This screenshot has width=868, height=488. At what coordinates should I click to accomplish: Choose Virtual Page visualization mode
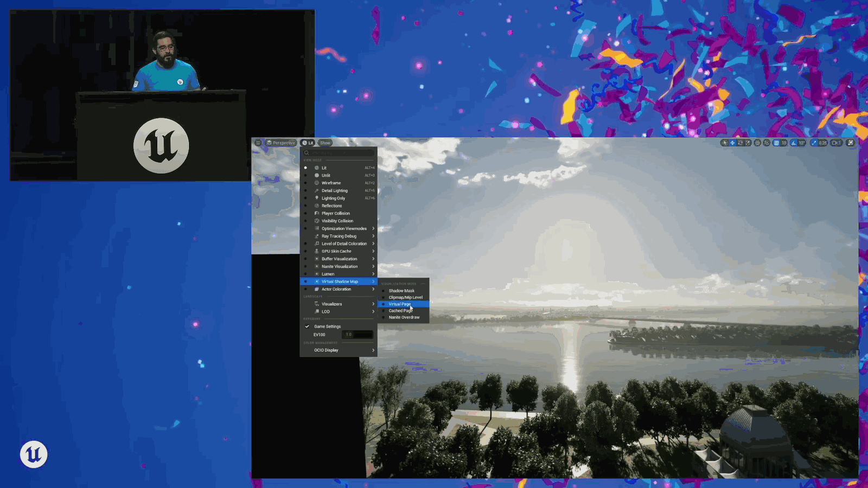click(403, 304)
